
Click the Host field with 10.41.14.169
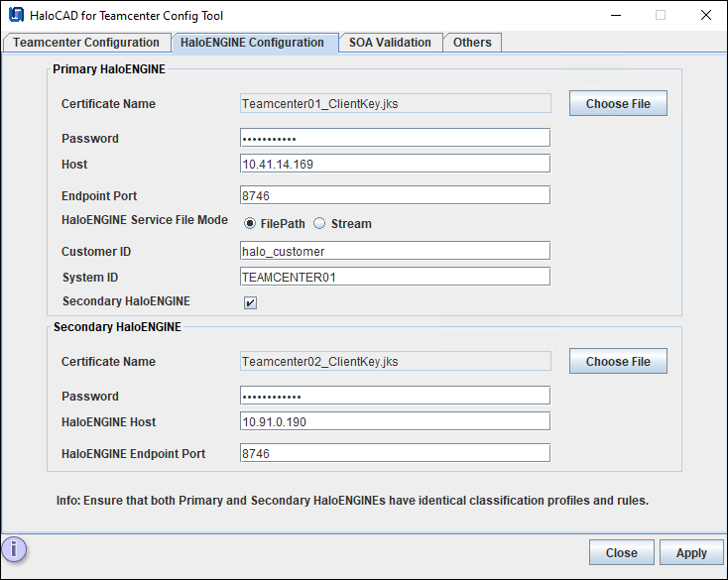tap(395, 164)
